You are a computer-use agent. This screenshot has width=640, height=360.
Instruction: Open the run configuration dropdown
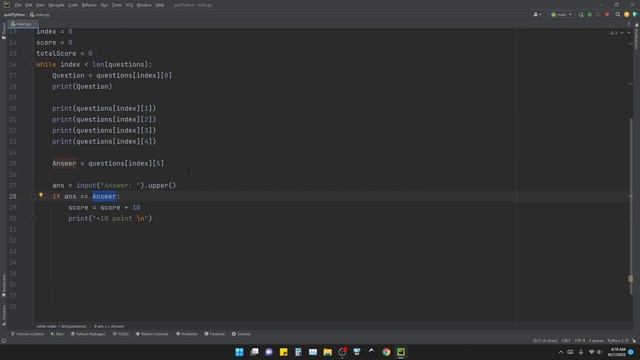click(x=561, y=14)
